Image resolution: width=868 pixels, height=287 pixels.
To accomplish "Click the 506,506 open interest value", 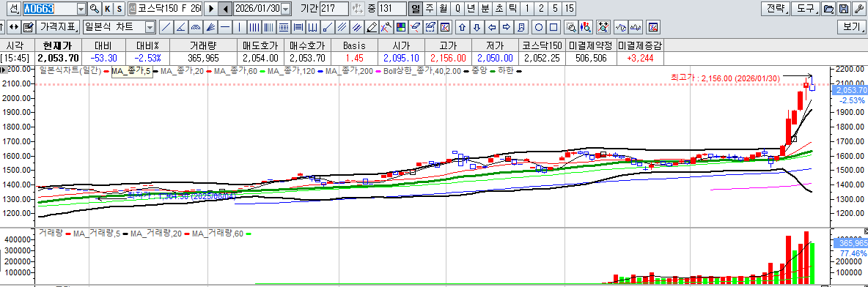I will click(x=591, y=58).
